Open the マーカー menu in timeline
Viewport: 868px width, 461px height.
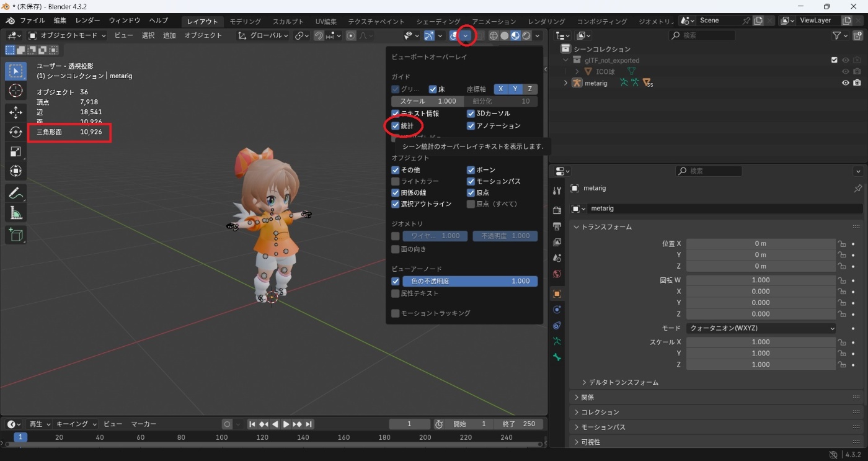click(143, 424)
